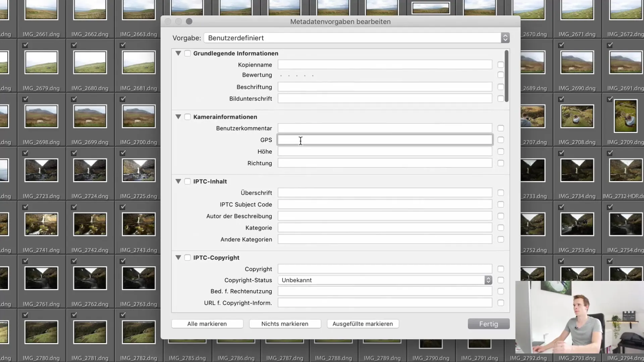Click into the URL f. Copyright-Inform. field

(385, 303)
